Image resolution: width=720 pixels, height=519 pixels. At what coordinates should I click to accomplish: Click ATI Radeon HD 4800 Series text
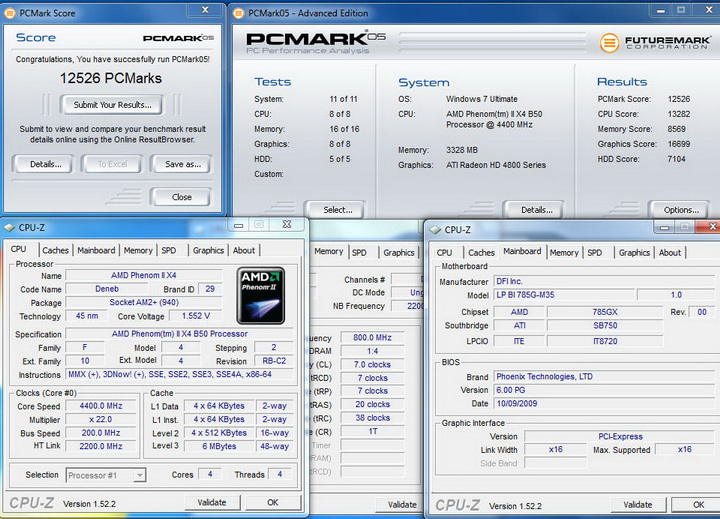(x=496, y=165)
